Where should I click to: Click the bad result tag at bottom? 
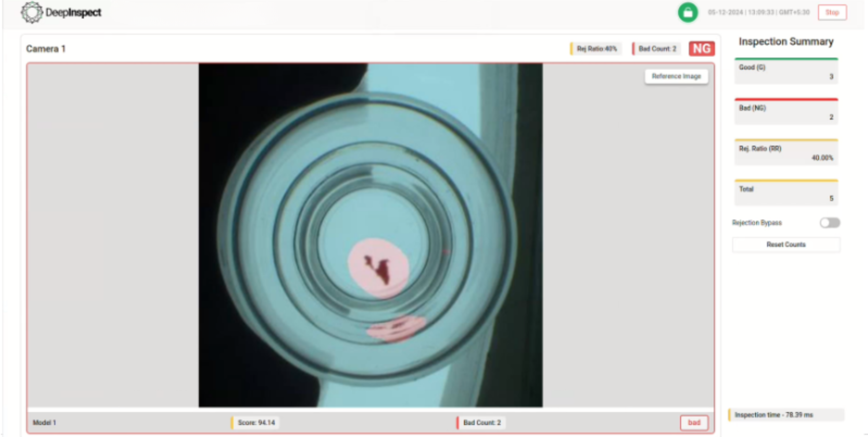pyautogui.click(x=694, y=422)
